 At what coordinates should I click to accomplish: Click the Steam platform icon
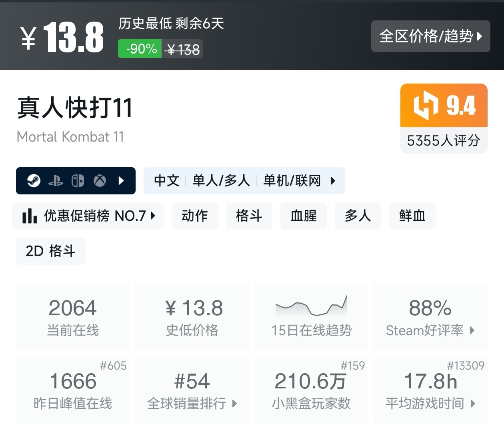34,181
